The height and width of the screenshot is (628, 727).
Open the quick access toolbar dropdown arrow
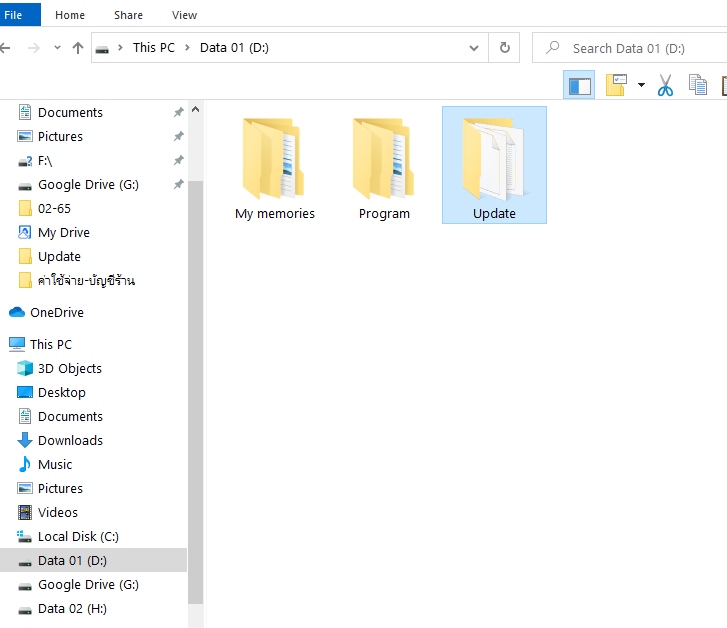click(641, 85)
